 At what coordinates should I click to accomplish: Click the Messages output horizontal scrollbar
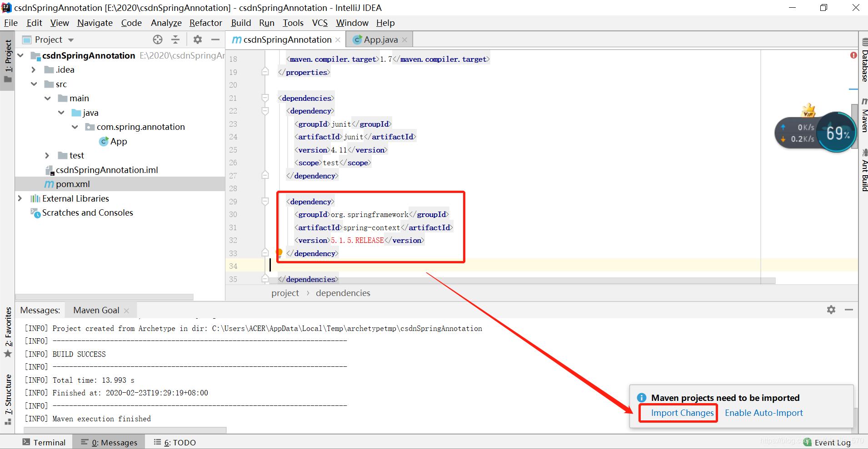click(x=125, y=429)
